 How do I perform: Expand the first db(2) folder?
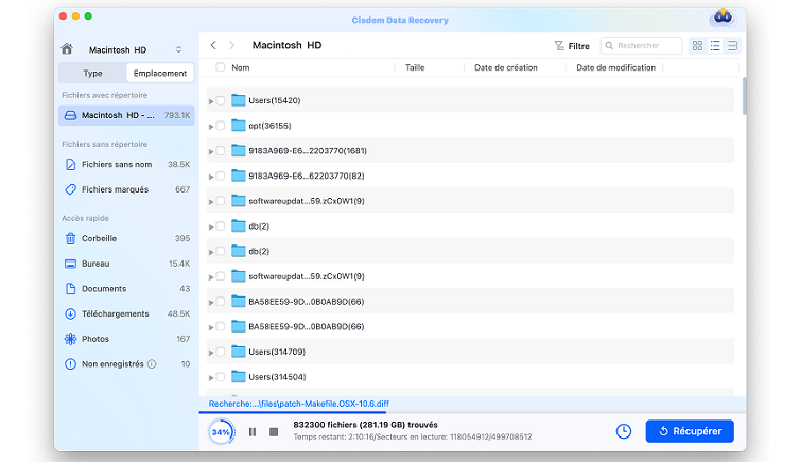tap(211, 226)
